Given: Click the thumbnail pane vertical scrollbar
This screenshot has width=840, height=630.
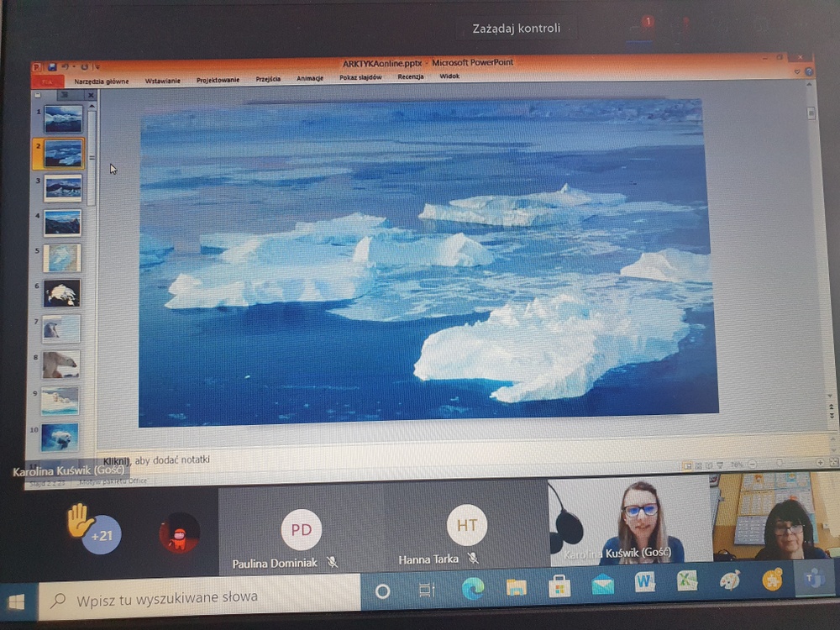Looking at the screenshot, I should [92, 159].
